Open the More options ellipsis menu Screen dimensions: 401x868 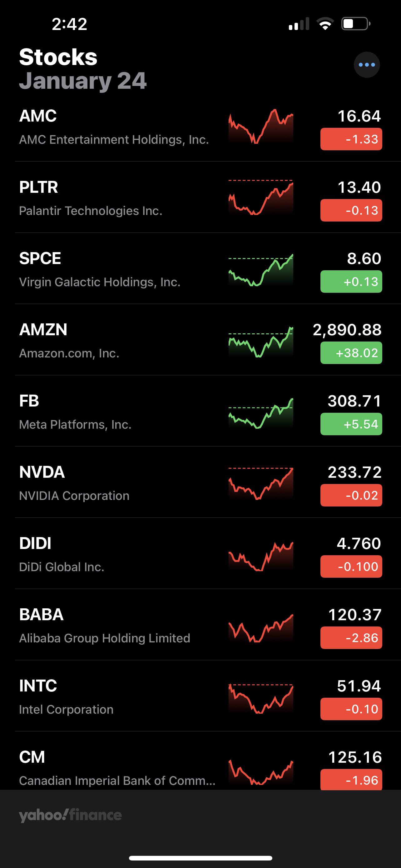tap(367, 65)
